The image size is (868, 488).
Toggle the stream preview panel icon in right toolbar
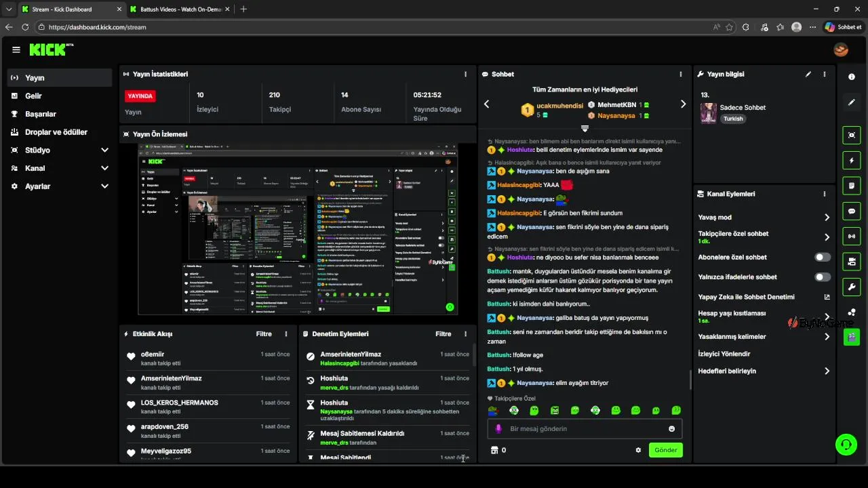(x=852, y=135)
